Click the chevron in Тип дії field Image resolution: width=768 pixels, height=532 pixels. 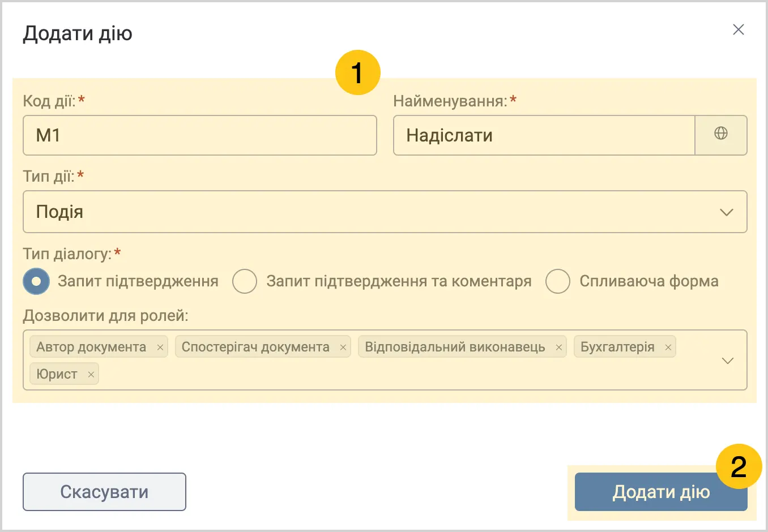[x=726, y=212]
